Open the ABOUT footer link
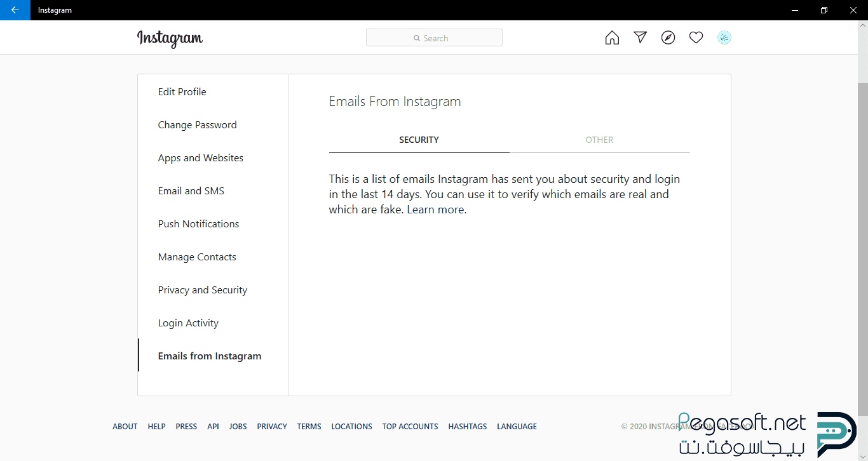The height and width of the screenshot is (461, 868). [x=125, y=427]
